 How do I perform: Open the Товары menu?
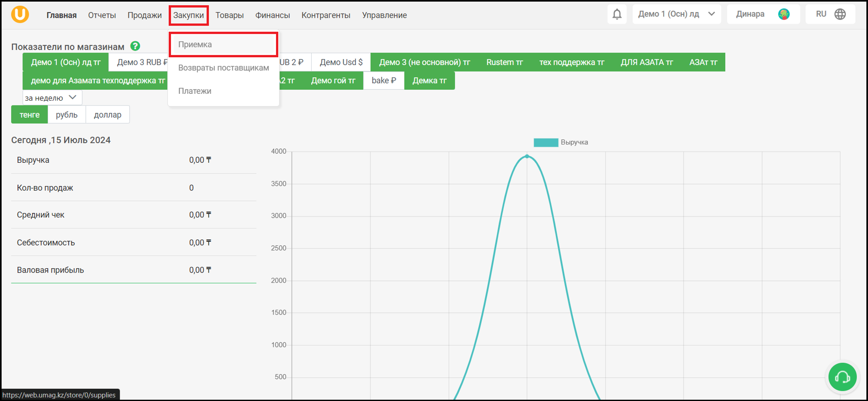(x=230, y=15)
